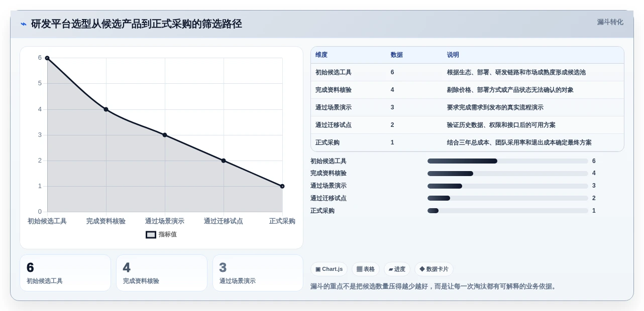The image size is (644, 311).
Task: Click the 漏斗转化 tag in the header
Action: point(610,22)
